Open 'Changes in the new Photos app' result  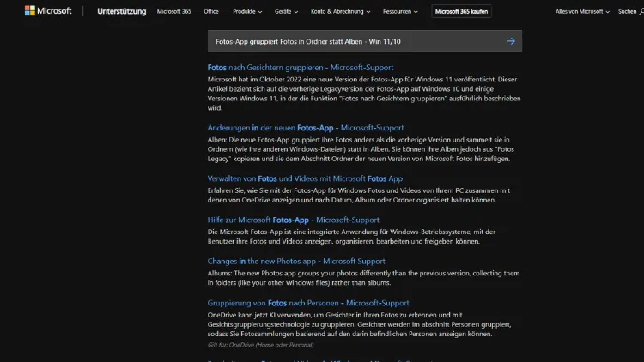(x=296, y=261)
